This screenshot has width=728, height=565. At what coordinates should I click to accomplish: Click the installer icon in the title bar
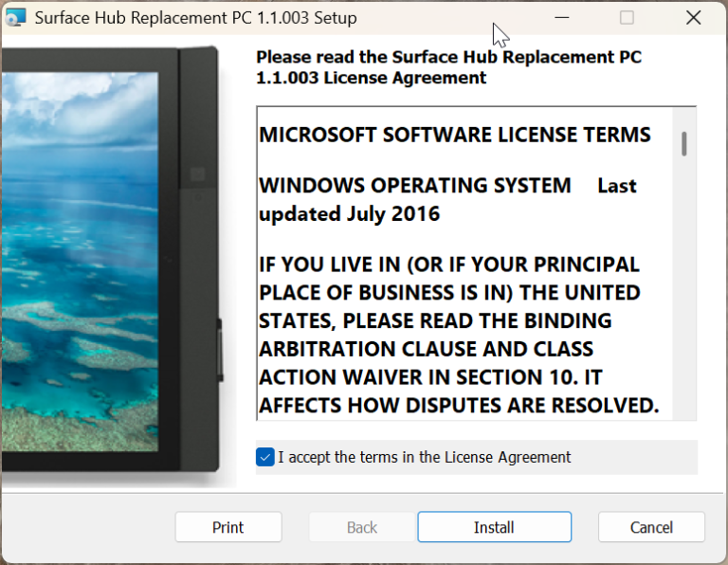tap(16, 18)
